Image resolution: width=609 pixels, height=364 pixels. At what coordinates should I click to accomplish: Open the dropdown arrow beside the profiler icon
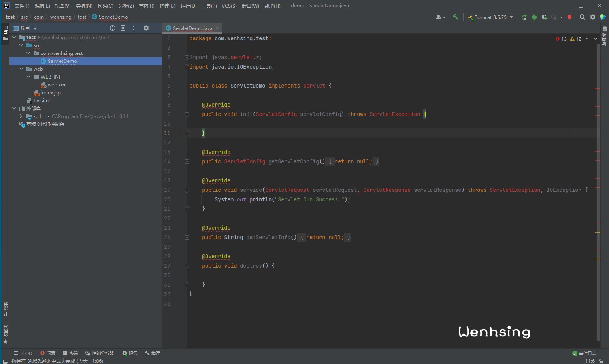click(x=561, y=17)
